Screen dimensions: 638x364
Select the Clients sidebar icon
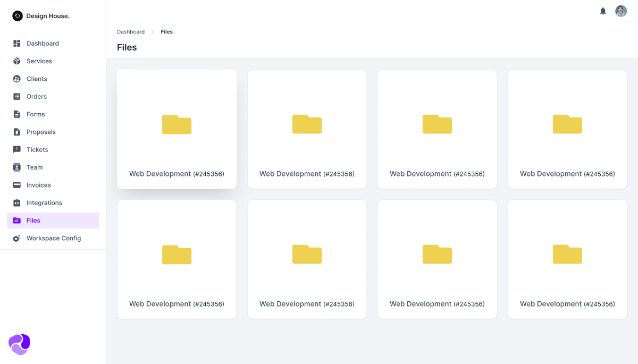(x=16, y=79)
